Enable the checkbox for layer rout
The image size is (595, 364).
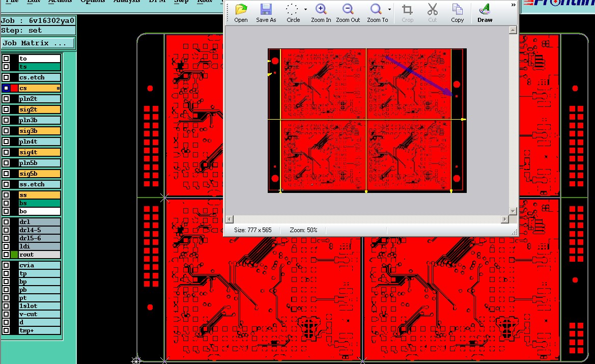click(6, 255)
